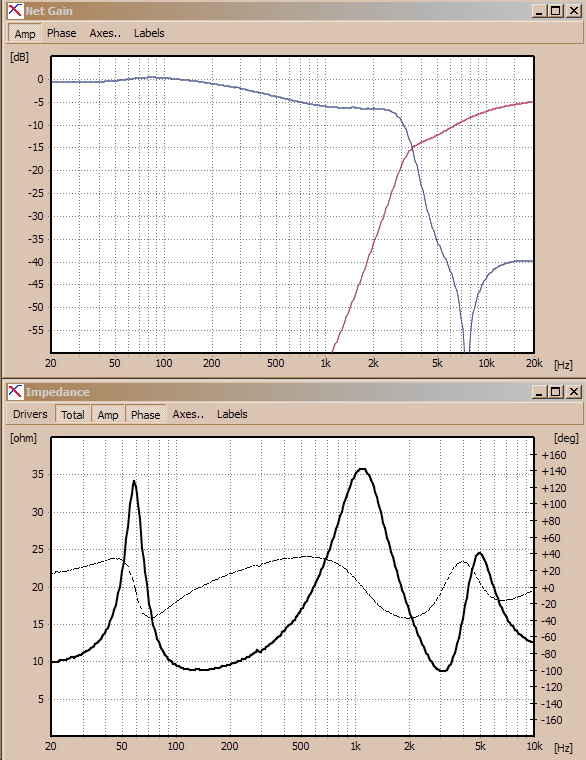This screenshot has width=586, height=760.
Task: Toggle the Drivers button in Impedance window
Action: (x=30, y=414)
